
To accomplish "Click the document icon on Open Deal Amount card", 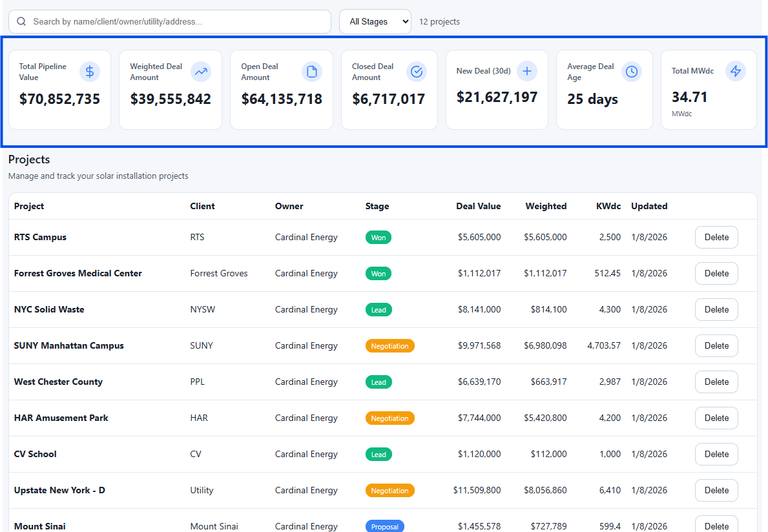I will click(x=312, y=72).
